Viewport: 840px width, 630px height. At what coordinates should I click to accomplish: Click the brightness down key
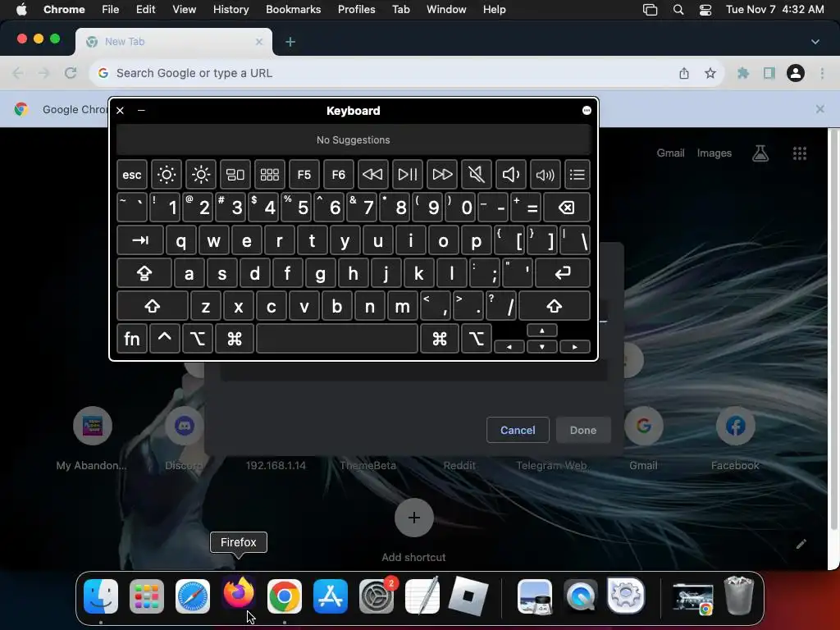166,174
